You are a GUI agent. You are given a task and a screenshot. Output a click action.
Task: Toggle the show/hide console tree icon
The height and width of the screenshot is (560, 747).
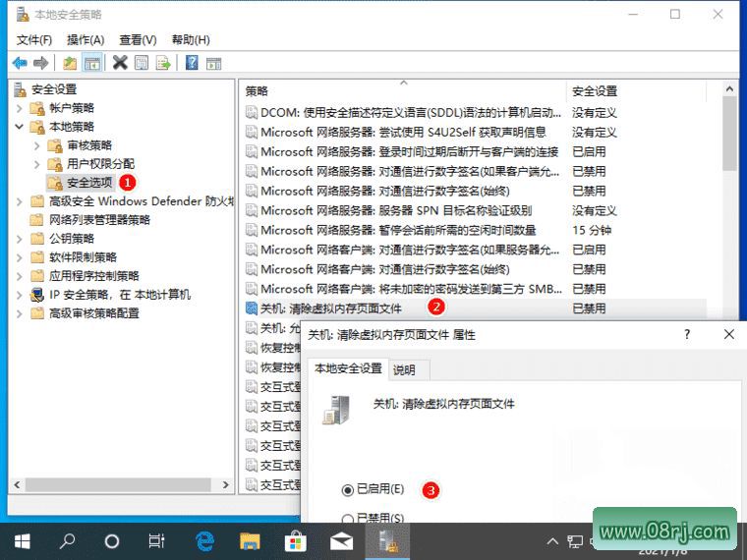[92, 63]
